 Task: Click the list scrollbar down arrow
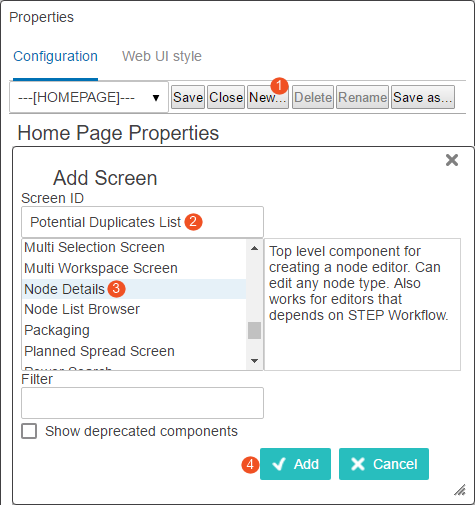click(x=254, y=361)
